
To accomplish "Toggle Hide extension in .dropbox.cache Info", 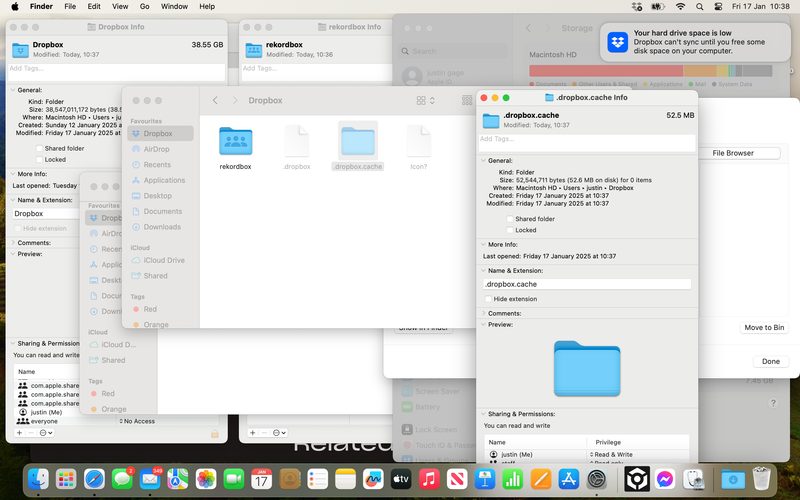I will point(488,299).
